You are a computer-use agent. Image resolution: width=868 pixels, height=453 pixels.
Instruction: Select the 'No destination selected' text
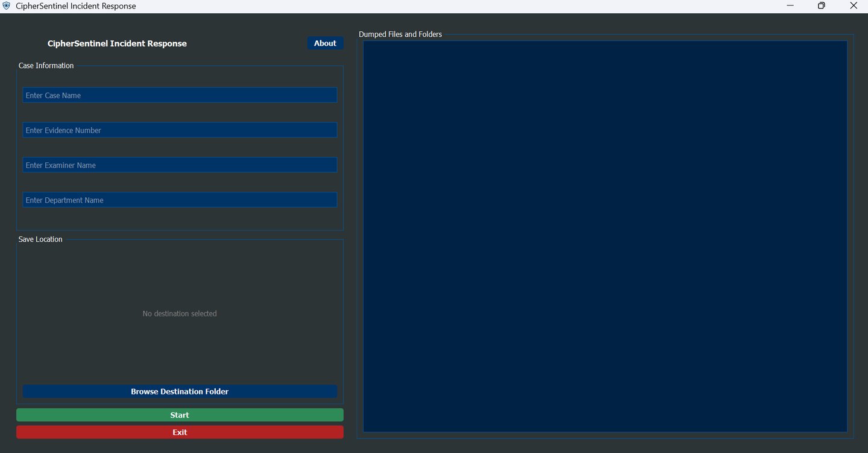pos(180,314)
